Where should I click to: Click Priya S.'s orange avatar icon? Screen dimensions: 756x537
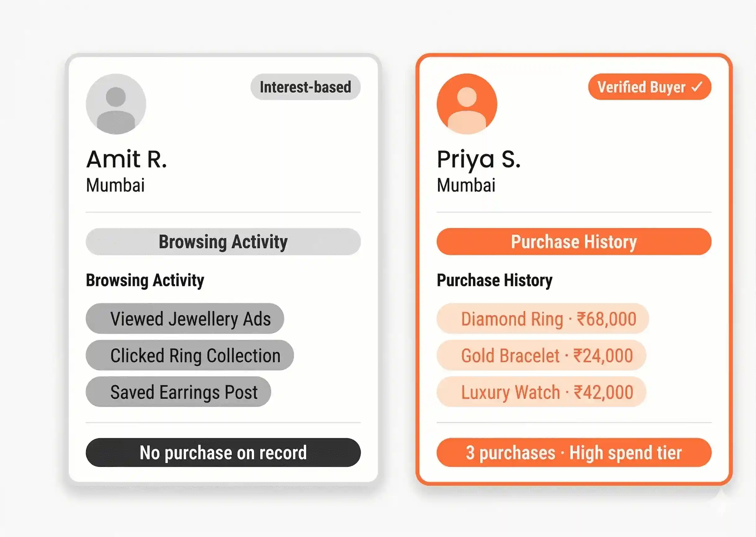[x=467, y=104]
